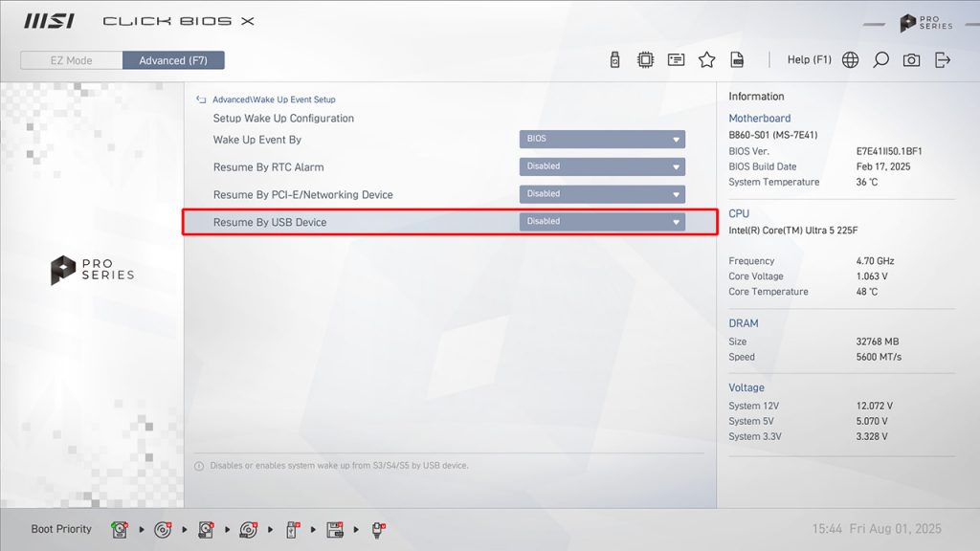Image resolution: width=980 pixels, height=551 pixels.
Task: Click the MSI logo at top left
Action: coord(50,21)
